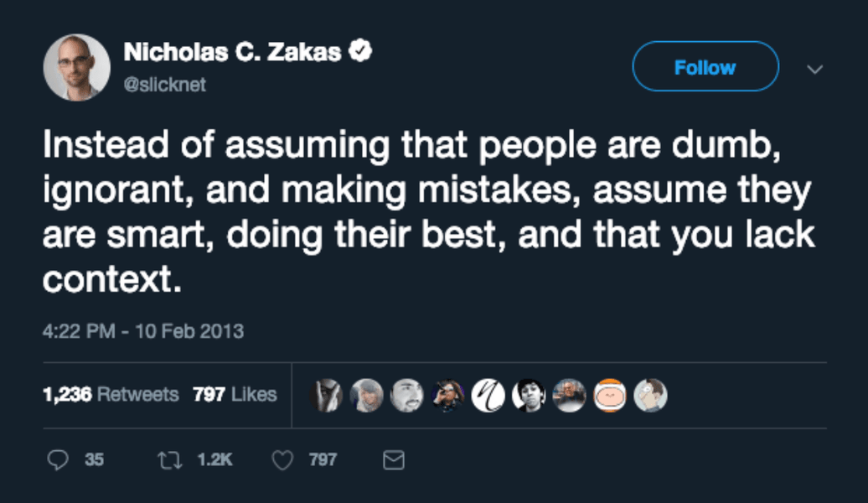Image resolution: width=868 pixels, height=503 pixels.
Task: Open the black-and-white dark-haired liker avatar
Action: [x=529, y=395]
